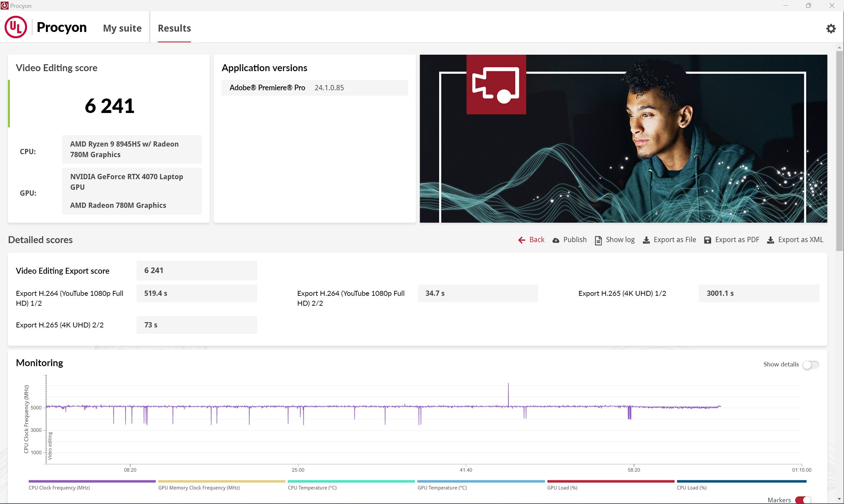The height and width of the screenshot is (504, 844).
Task: Click the UL Procyon logo
Action: pyautogui.click(x=15, y=27)
